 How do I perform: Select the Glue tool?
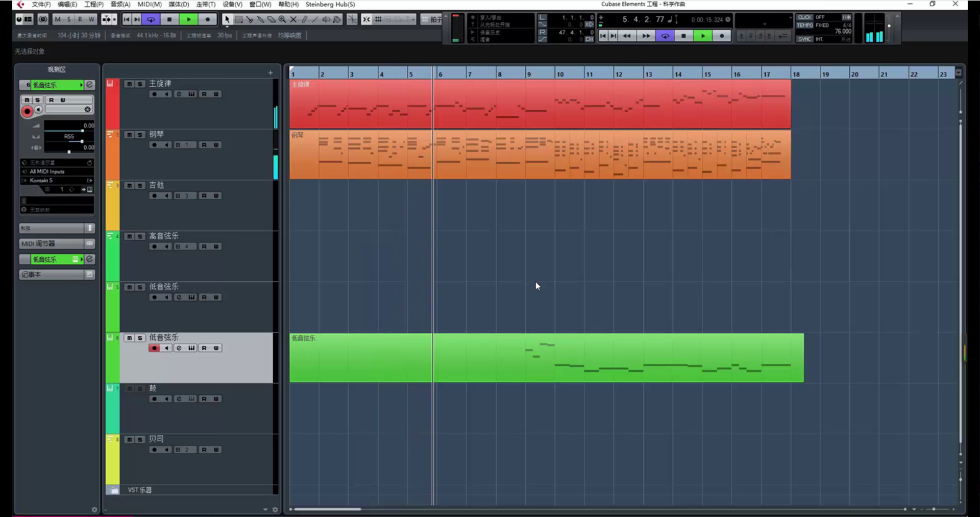tap(260, 19)
